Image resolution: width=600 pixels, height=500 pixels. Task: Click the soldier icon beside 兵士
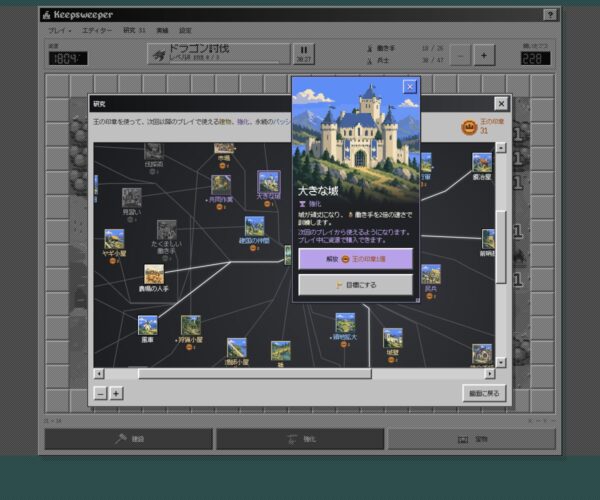(x=370, y=60)
